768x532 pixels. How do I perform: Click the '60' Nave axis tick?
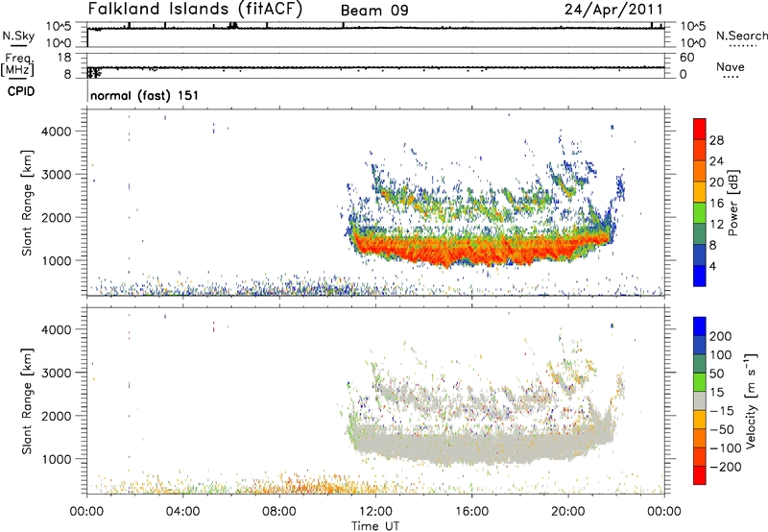(687, 58)
